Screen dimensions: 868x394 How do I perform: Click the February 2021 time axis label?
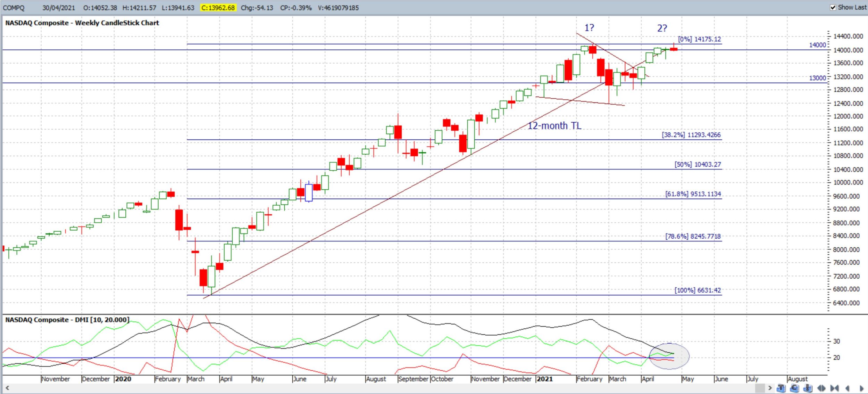[x=589, y=379]
